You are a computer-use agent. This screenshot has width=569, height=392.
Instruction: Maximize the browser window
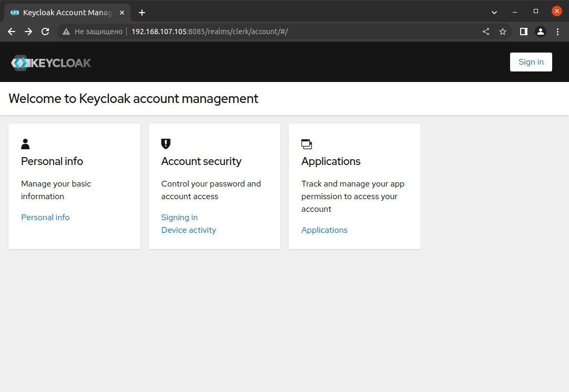click(x=536, y=11)
